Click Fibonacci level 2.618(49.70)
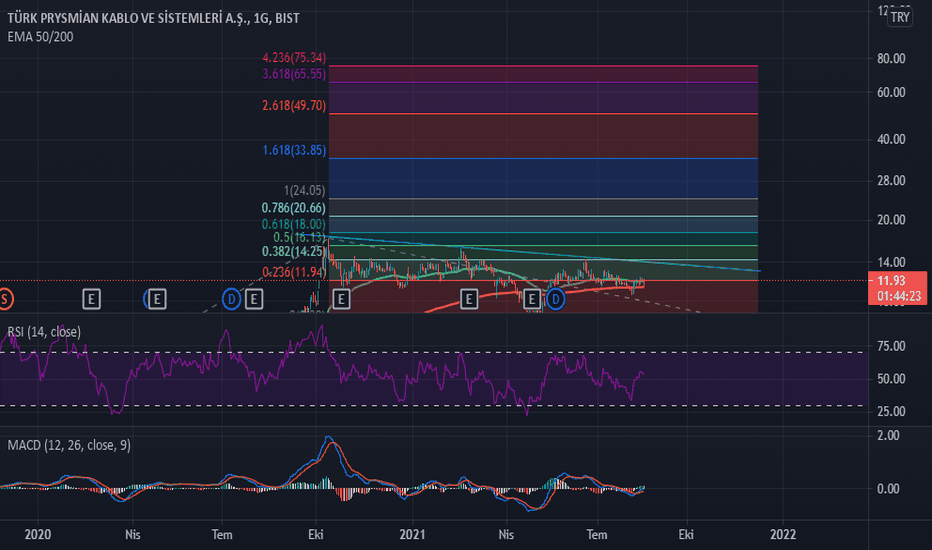Image resolution: width=932 pixels, height=550 pixels. 294,106
